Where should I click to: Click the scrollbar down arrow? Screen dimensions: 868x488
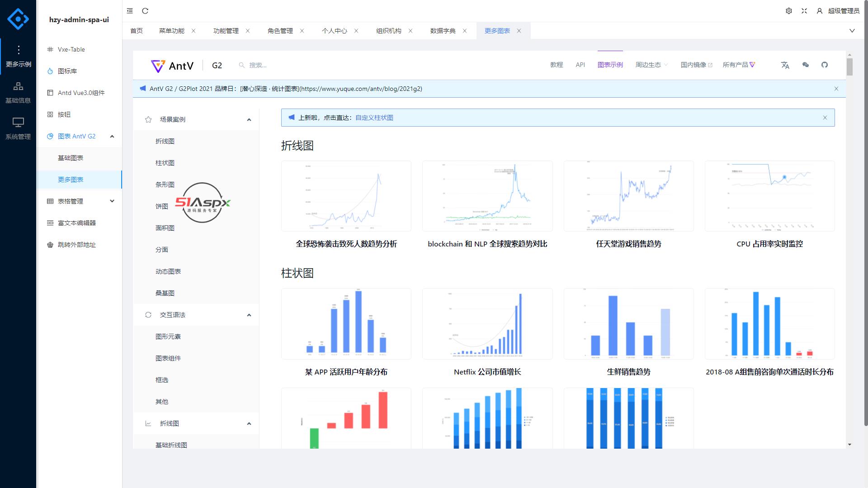[849, 445]
